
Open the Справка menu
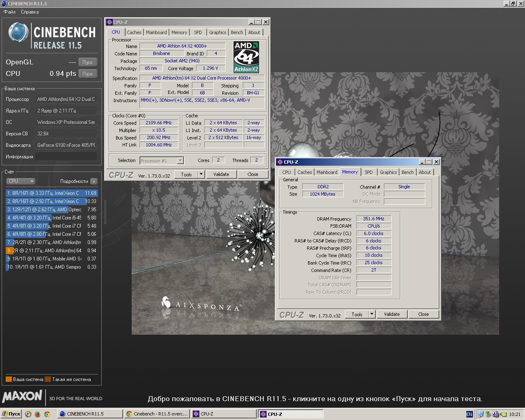30,12
